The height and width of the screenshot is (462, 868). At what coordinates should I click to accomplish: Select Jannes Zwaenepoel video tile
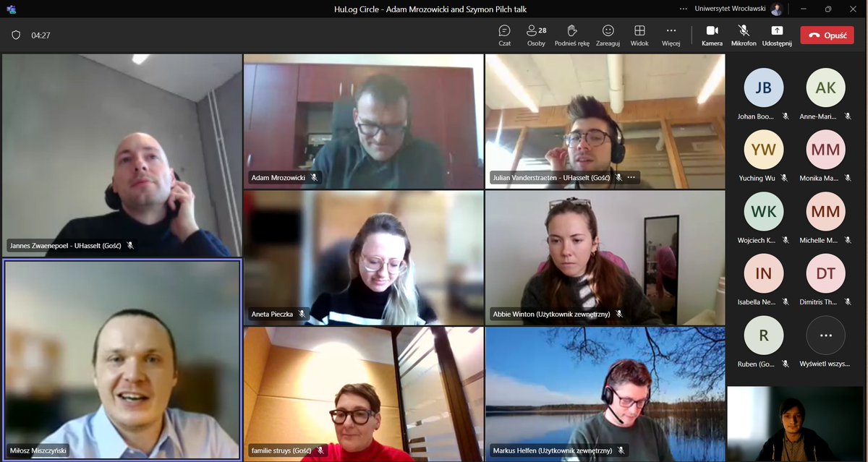click(x=122, y=155)
